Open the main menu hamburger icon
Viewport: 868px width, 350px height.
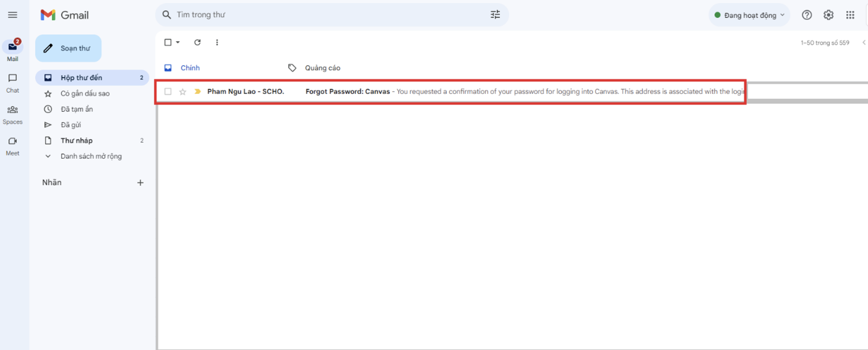point(12,15)
